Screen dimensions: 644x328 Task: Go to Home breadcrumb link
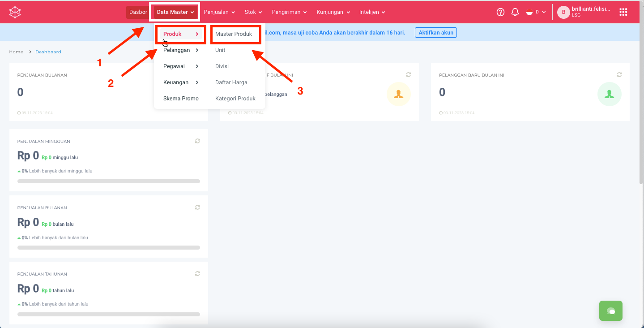[16, 52]
